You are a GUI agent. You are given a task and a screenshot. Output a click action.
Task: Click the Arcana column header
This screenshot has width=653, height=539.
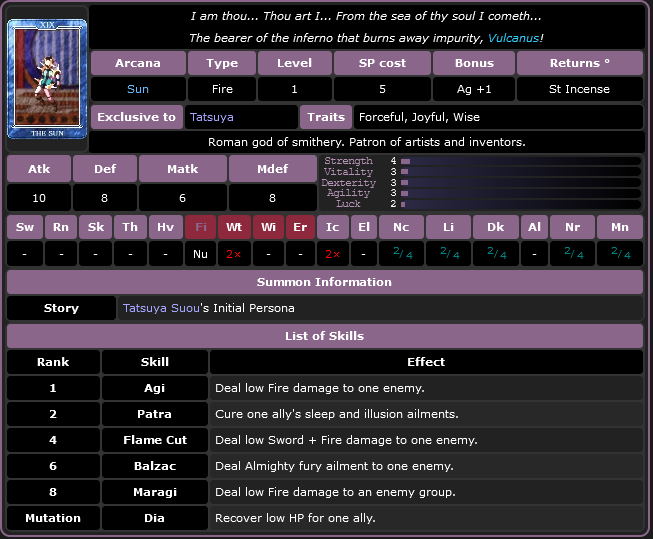(138, 63)
